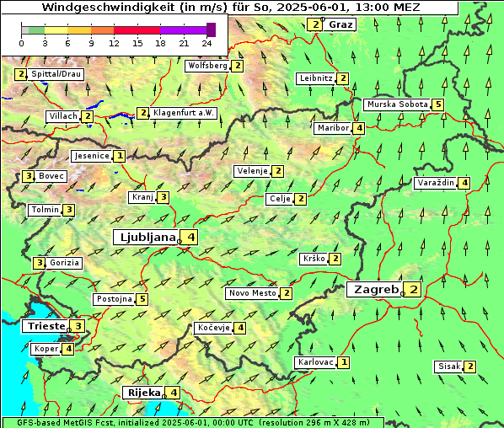Click the Tolmin label
Screen dimensions: 504x428
45,210
